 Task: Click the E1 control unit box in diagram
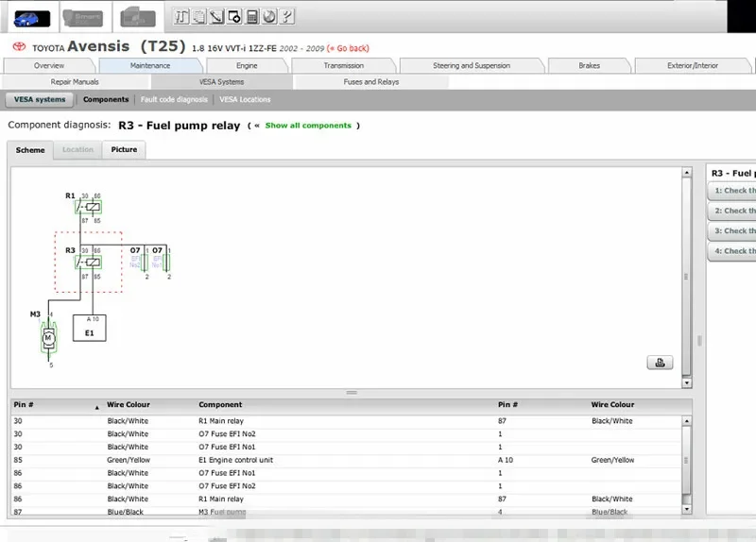pyautogui.click(x=89, y=328)
